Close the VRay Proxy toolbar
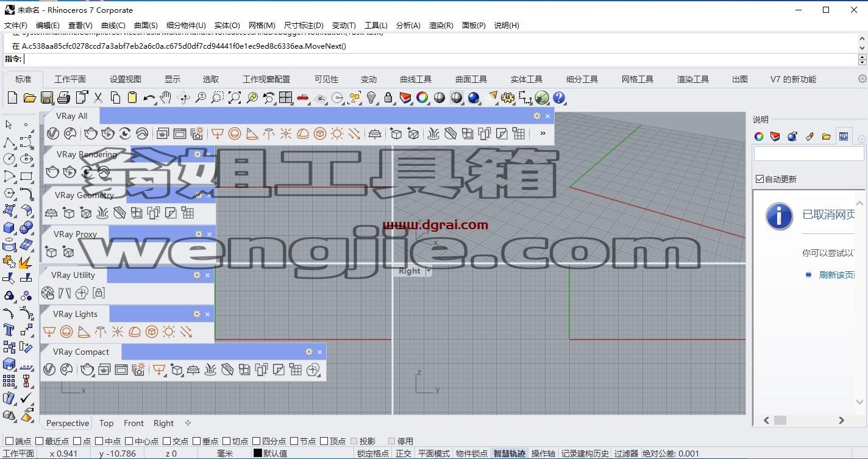This screenshot has width=868, height=459. coord(209,234)
